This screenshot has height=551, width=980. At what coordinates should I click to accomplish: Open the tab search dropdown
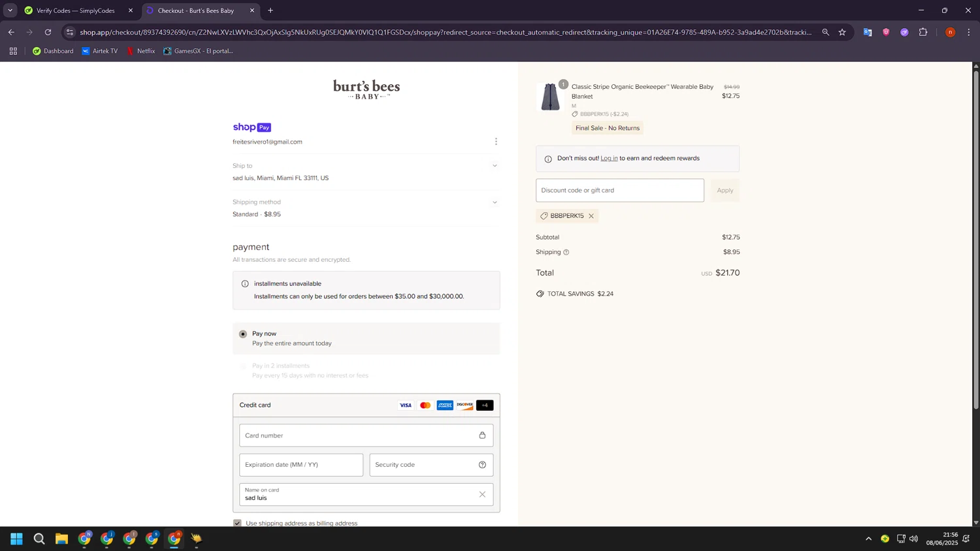[x=10, y=10]
